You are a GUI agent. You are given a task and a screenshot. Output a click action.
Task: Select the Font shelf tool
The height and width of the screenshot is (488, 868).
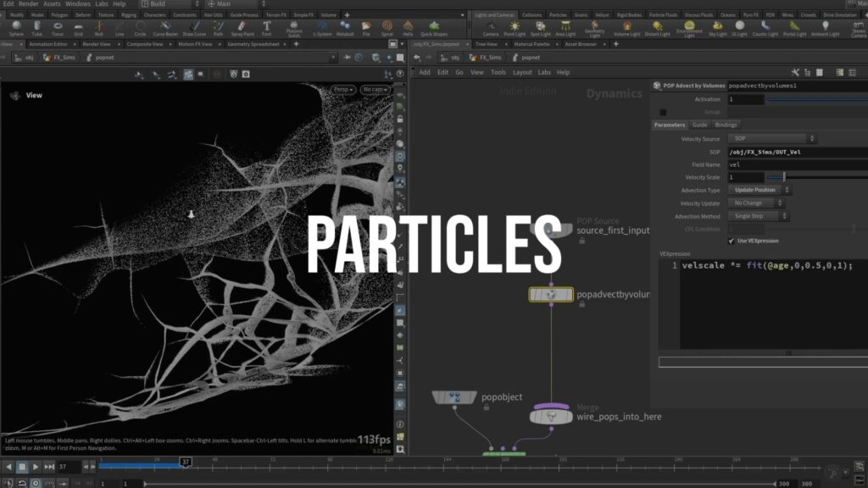coord(266,28)
